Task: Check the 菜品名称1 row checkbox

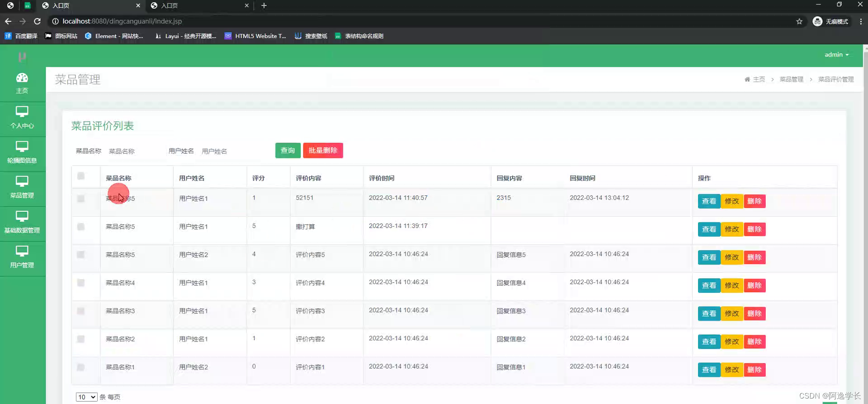Action: 81,367
